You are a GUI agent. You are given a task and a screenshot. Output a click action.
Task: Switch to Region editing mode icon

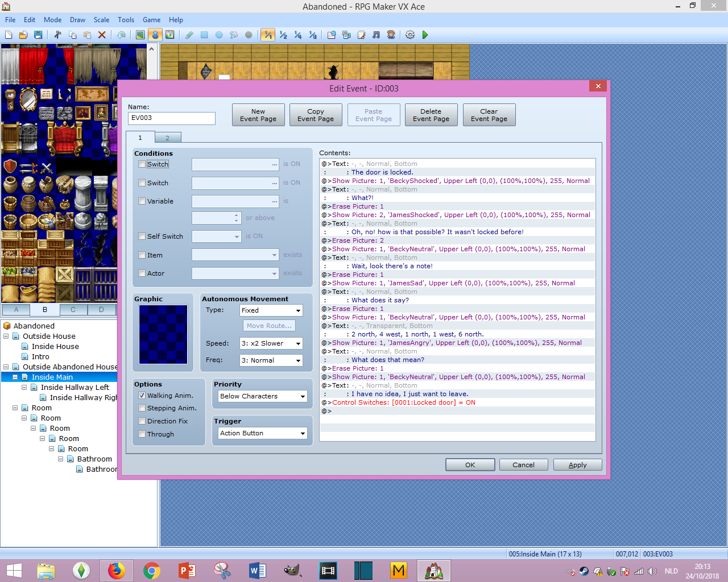169,35
